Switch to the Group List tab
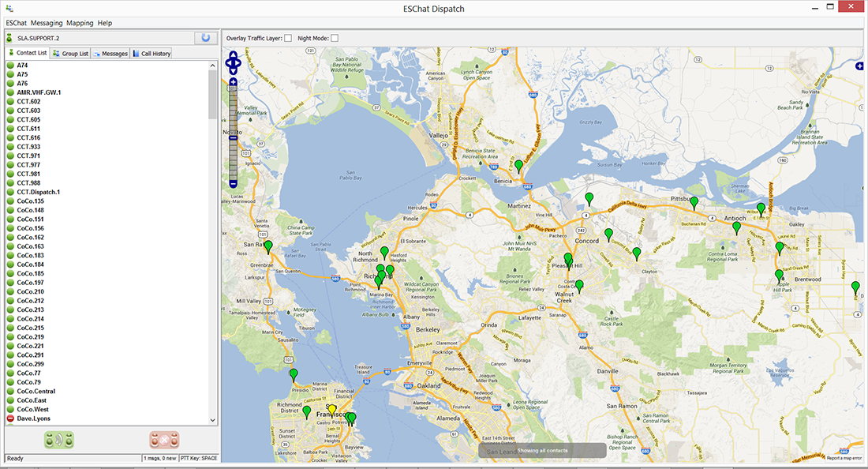The height and width of the screenshot is (469, 868). pos(70,54)
